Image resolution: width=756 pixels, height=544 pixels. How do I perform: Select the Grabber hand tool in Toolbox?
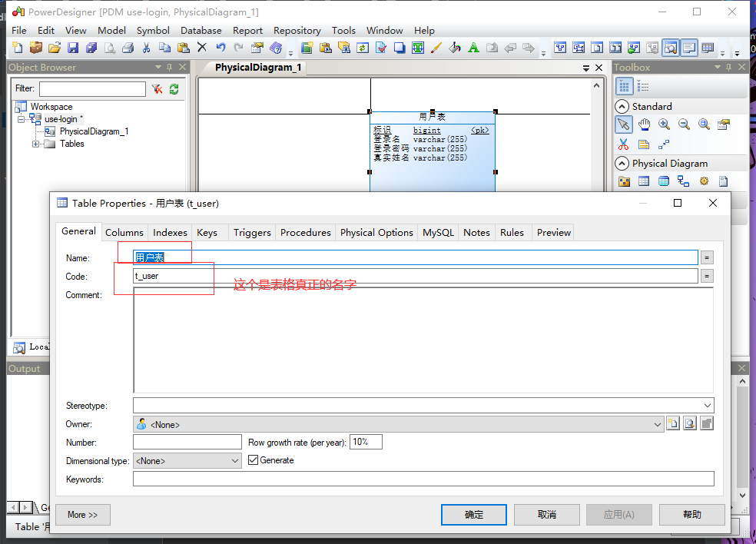[x=644, y=124]
